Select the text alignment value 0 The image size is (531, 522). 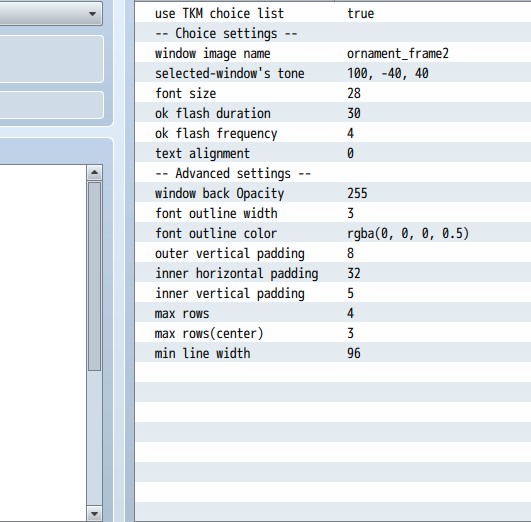[351, 154]
